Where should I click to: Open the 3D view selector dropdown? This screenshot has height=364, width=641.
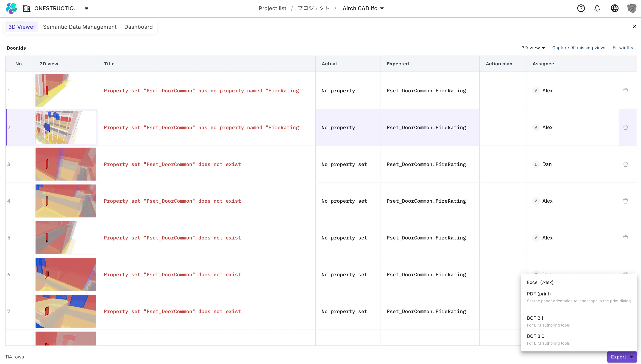pyautogui.click(x=533, y=48)
